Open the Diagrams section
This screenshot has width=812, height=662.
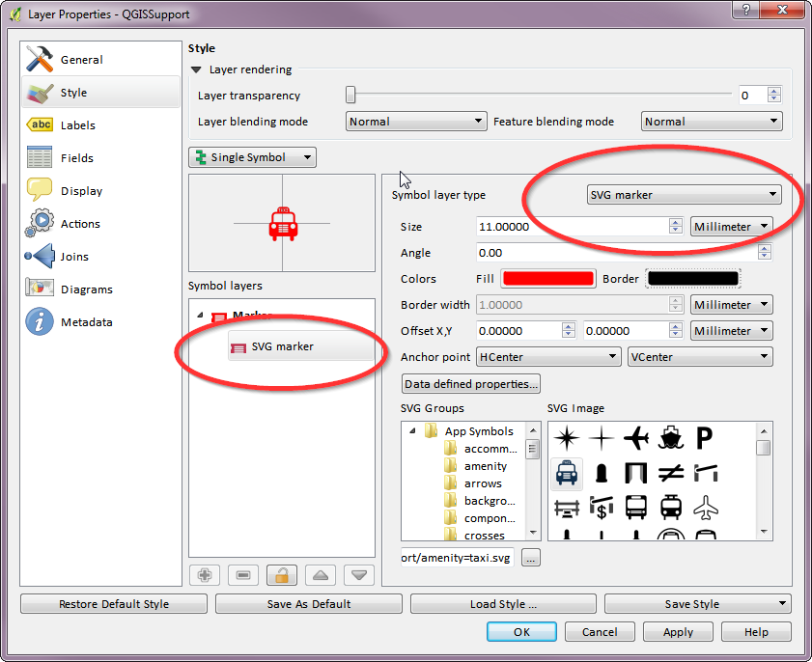101,290
